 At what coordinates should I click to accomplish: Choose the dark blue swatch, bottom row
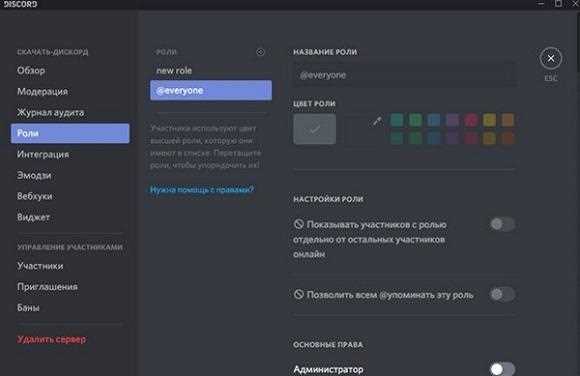coord(434,138)
